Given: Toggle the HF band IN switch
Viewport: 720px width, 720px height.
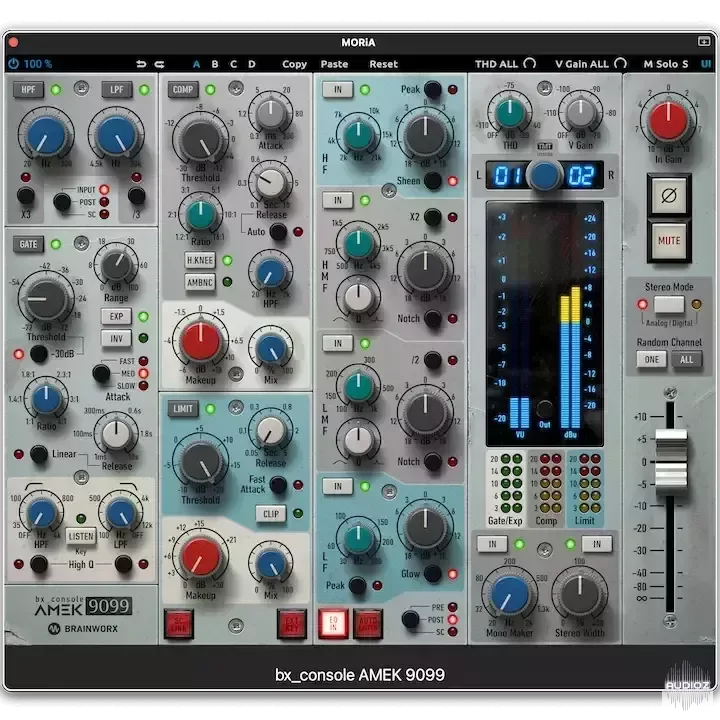Looking at the screenshot, I should pos(338,90).
